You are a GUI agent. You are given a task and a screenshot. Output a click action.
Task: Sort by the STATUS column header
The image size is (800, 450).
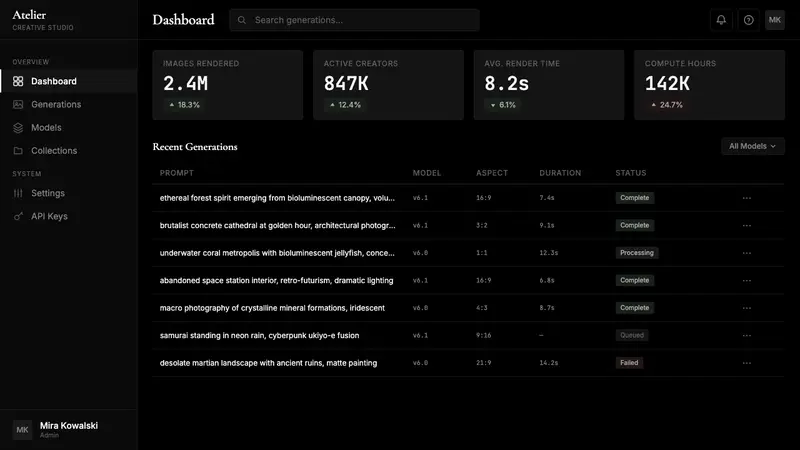pyautogui.click(x=631, y=173)
